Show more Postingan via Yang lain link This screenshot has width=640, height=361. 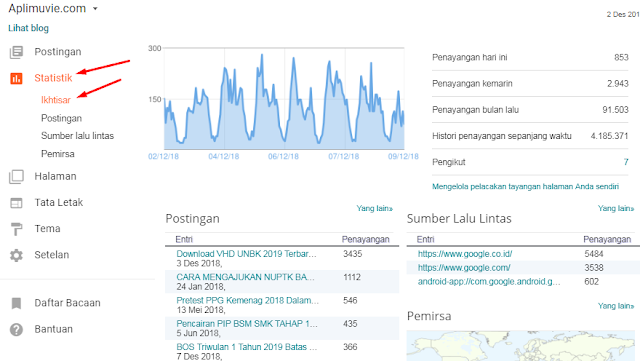(x=374, y=208)
